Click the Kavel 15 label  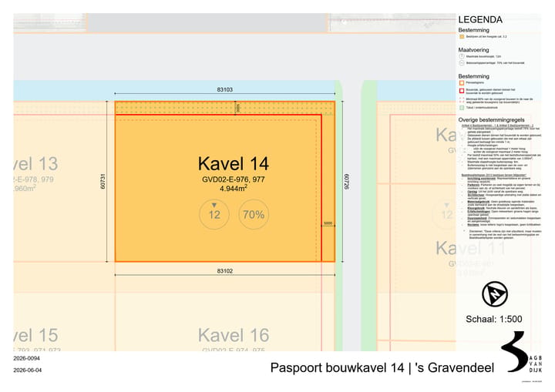(35, 335)
